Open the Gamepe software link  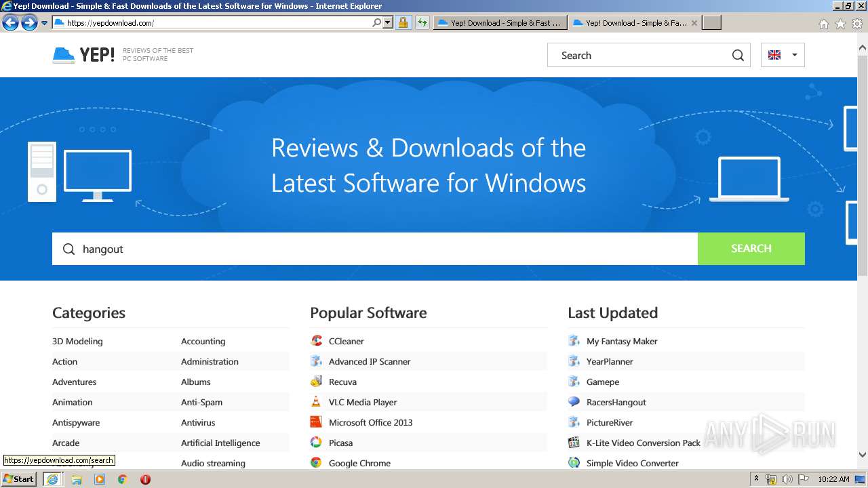pos(603,382)
